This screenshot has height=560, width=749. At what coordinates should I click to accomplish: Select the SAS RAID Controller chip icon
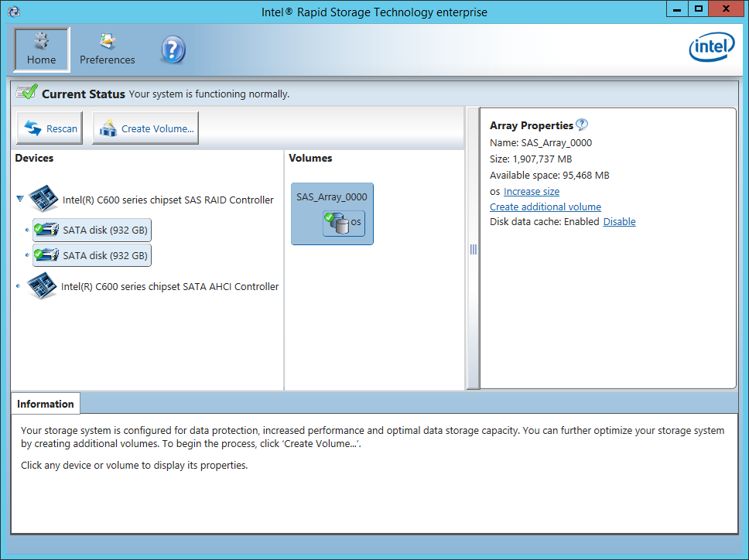[43, 198]
